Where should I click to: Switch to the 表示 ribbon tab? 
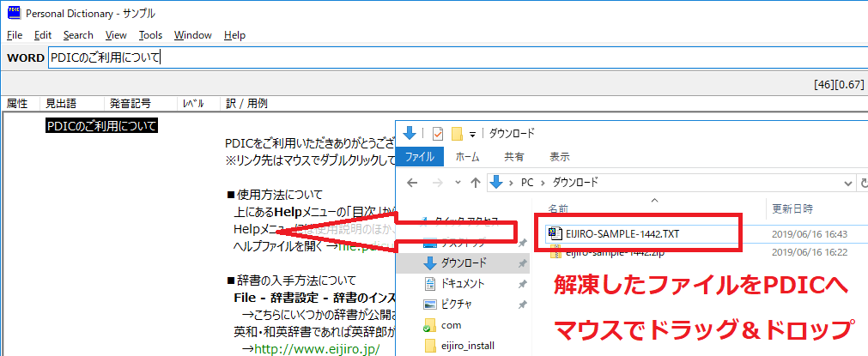click(x=560, y=157)
